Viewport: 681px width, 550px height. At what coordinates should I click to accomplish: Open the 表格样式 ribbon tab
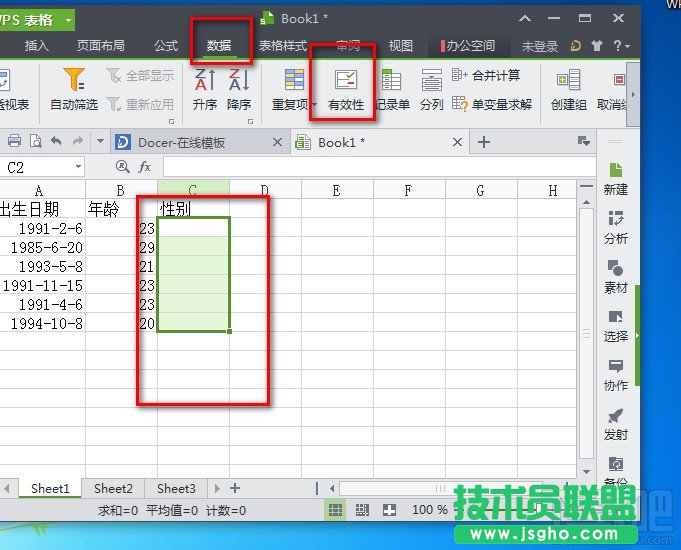click(283, 46)
